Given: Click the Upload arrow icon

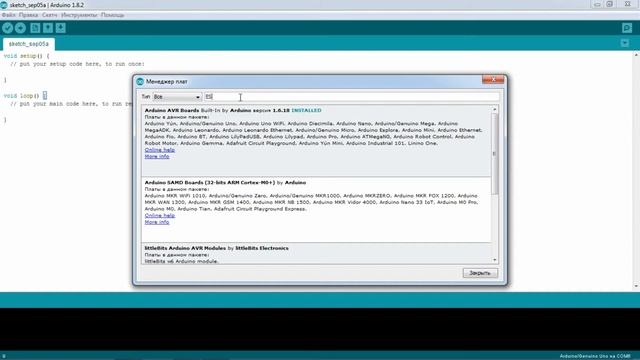Looking at the screenshot, I should coord(20,28).
